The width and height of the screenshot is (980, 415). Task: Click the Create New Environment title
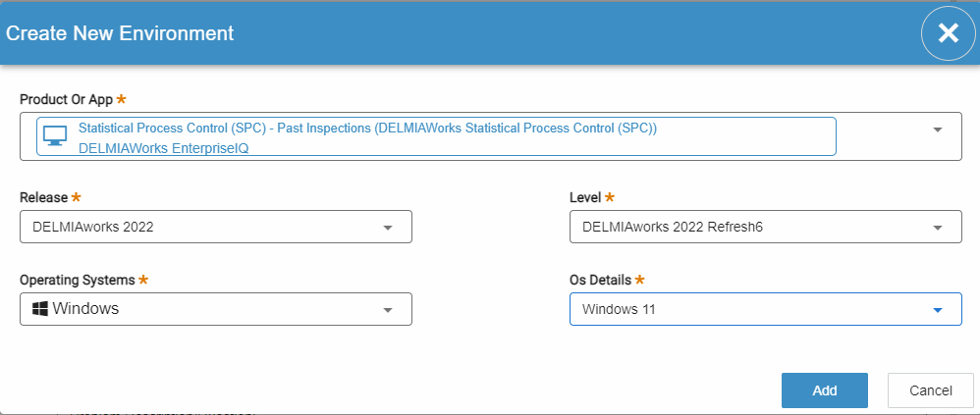120,33
